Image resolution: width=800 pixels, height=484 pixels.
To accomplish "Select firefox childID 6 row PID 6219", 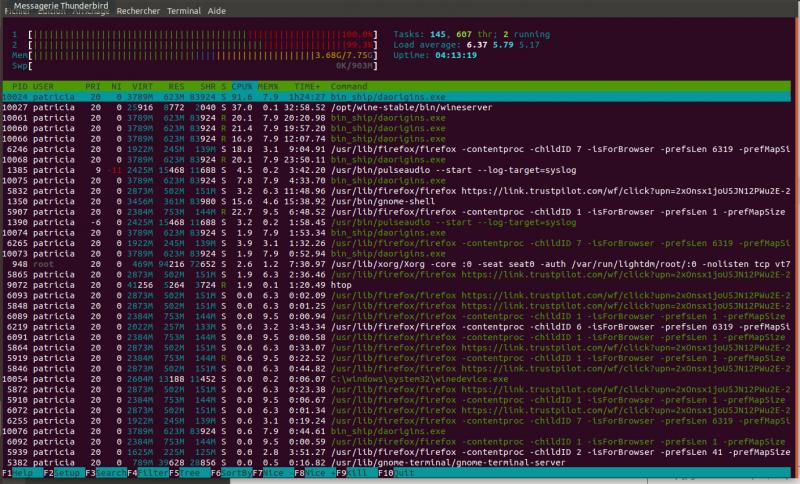I will tap(396, 327).
